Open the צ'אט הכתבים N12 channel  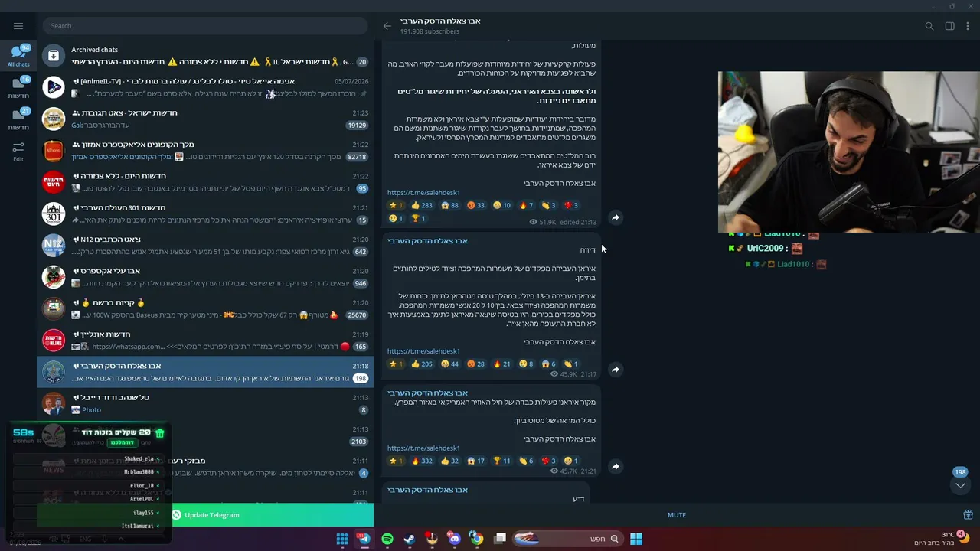(205, 246)
